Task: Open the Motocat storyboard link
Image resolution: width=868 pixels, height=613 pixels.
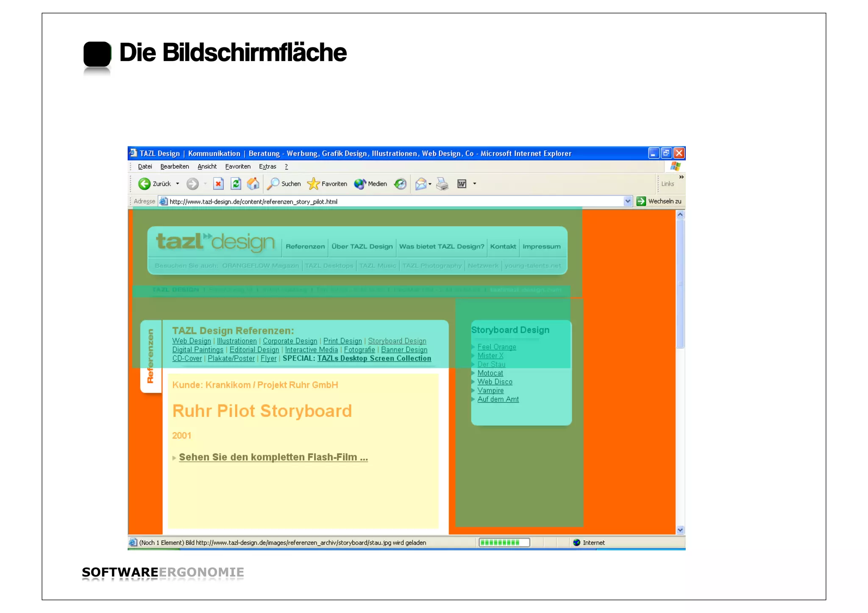Action: pos(490,373)
